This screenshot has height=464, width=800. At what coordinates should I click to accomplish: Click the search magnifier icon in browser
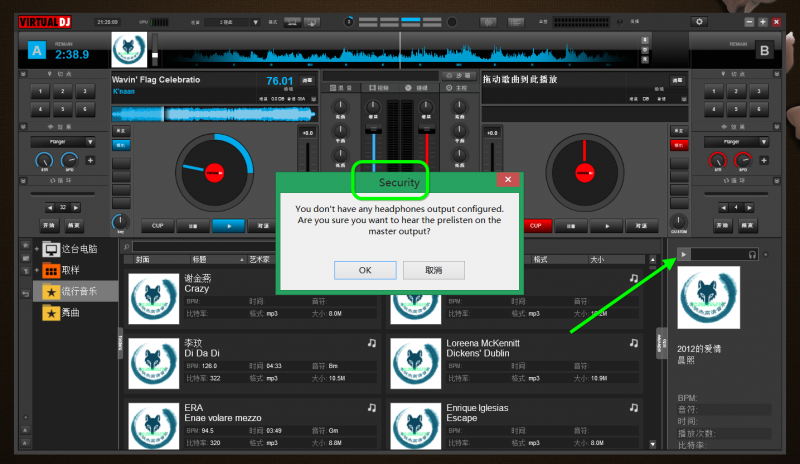click(127, 247)
